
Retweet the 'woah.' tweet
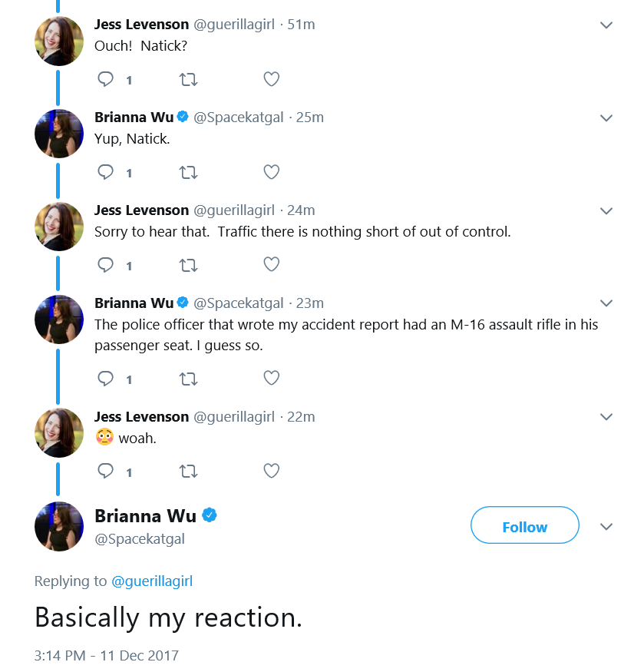188,472
